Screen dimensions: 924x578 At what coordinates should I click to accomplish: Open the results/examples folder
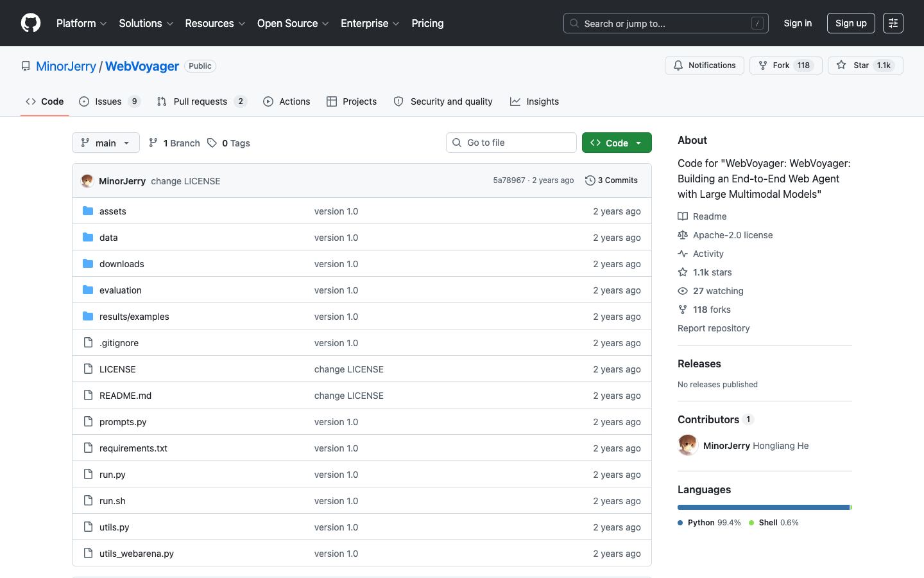point(134,317)
